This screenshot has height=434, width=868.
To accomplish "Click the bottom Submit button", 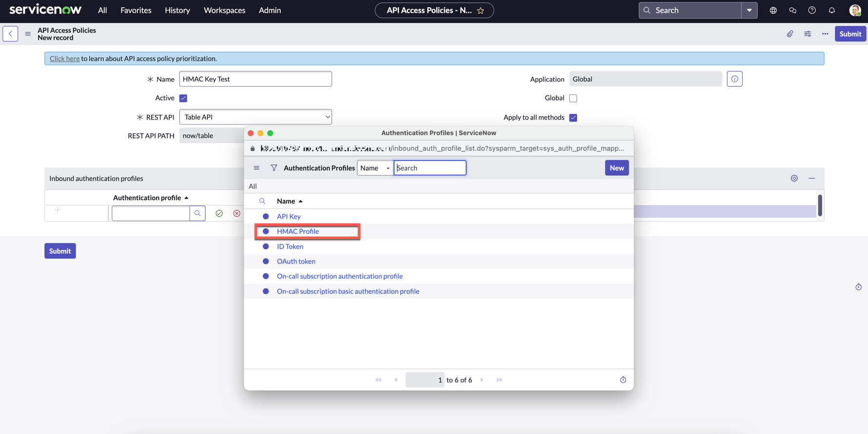I will coord(60,251).
